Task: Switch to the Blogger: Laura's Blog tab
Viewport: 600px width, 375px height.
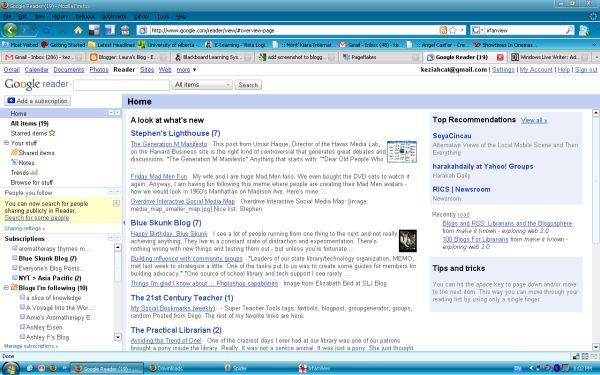Action: pos(128,57)
